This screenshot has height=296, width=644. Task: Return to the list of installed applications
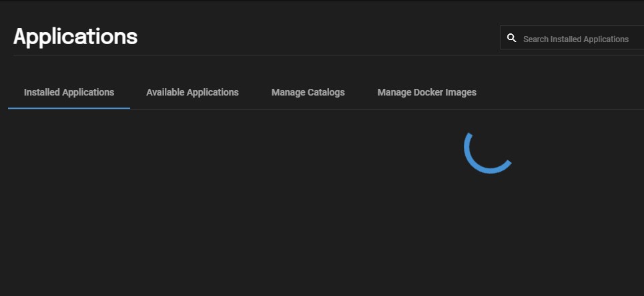click(x=69, y=92)
